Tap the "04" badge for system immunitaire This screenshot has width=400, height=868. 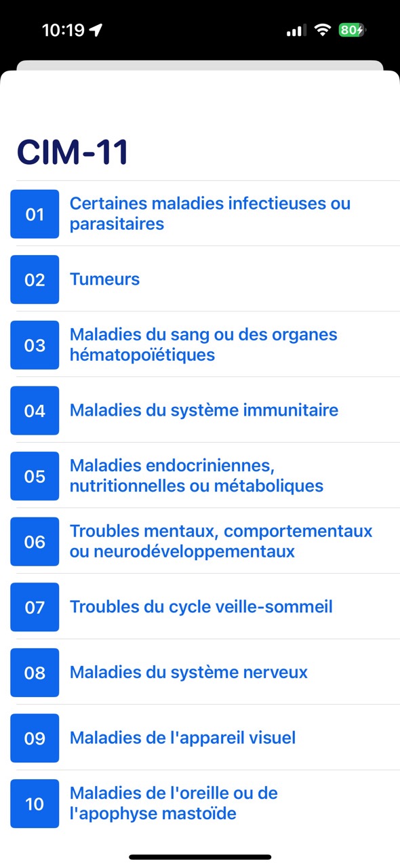pyautogui.click(x=35, y=410)
